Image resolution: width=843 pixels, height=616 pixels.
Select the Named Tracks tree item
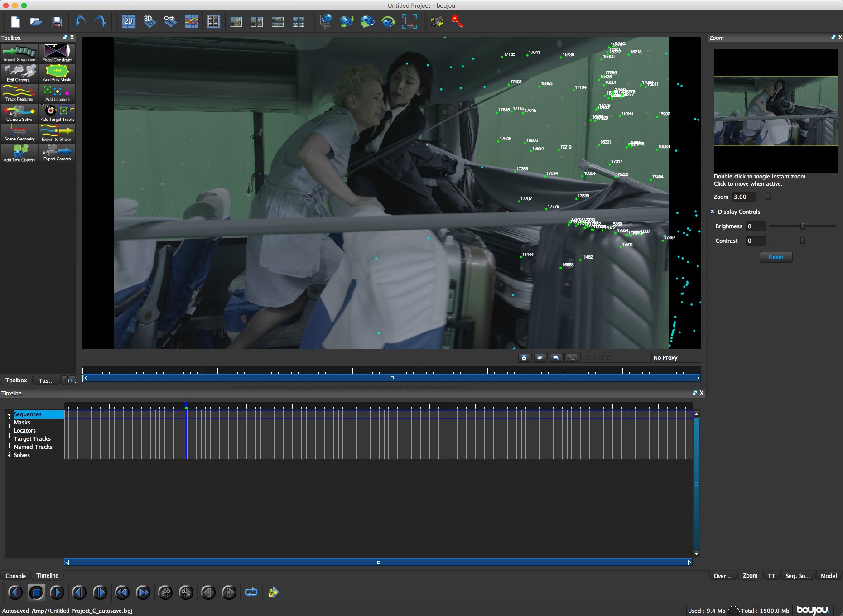(x=33, y=447)
